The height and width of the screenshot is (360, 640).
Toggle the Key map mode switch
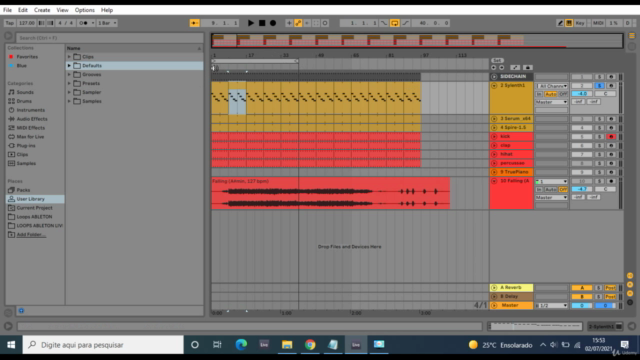[580, 23]
